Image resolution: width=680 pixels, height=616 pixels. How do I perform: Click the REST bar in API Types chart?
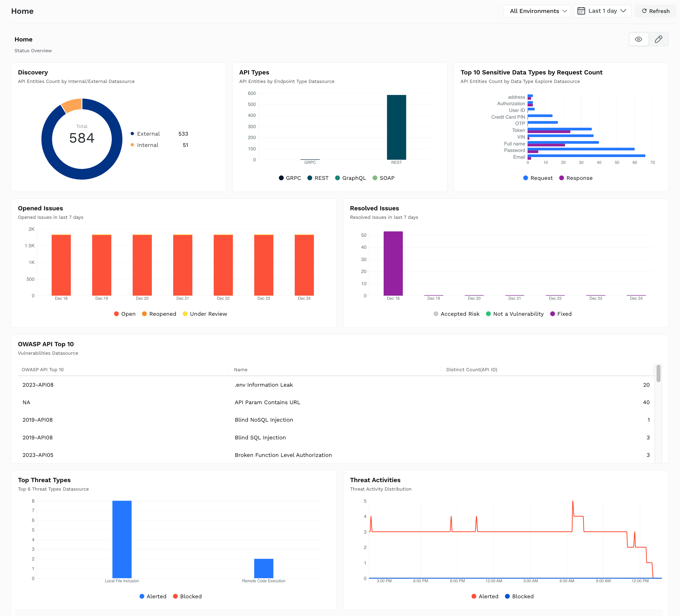(396, 127)
